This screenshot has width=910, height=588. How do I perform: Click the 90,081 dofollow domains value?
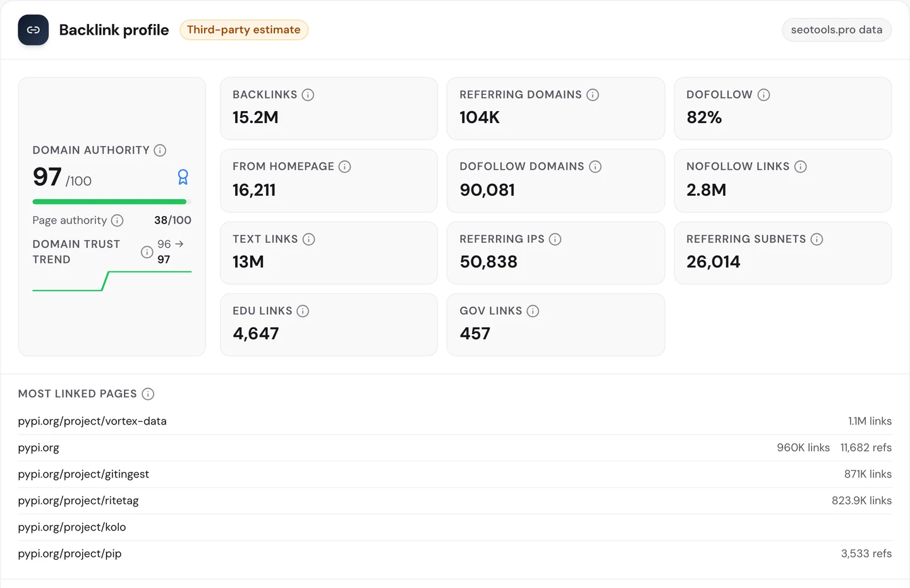tap(487, 190)
